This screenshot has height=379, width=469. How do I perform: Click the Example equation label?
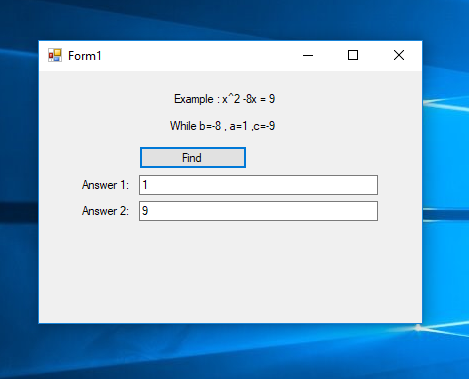point(224,99)
